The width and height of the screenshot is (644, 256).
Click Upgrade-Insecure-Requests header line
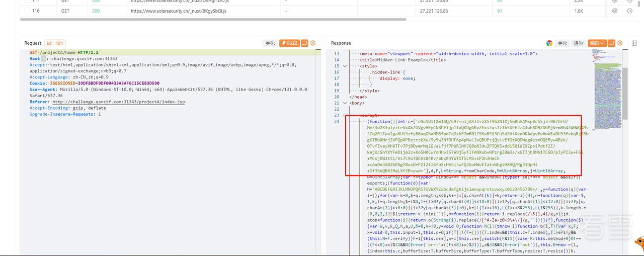[x=65, y=114]
